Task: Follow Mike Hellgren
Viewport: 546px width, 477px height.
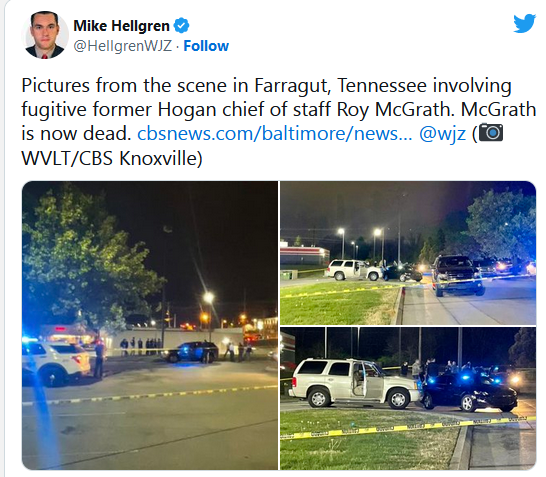Action: pos(206,46)
